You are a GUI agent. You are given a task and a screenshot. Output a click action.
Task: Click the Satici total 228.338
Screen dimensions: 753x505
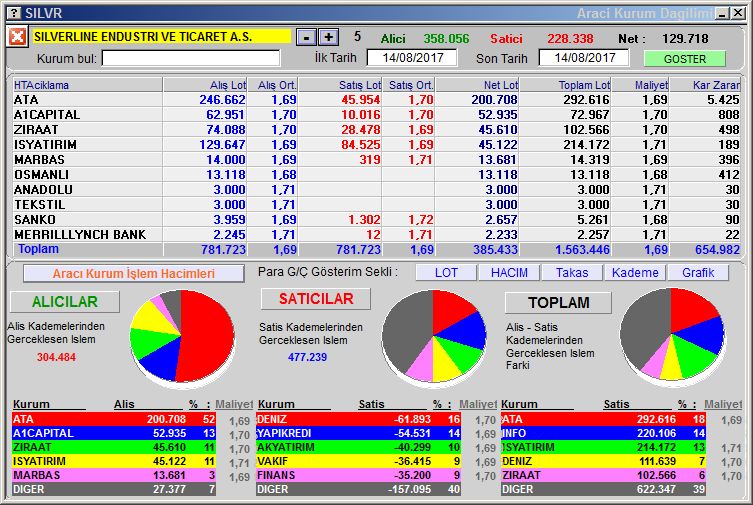(x=570, y=39)
